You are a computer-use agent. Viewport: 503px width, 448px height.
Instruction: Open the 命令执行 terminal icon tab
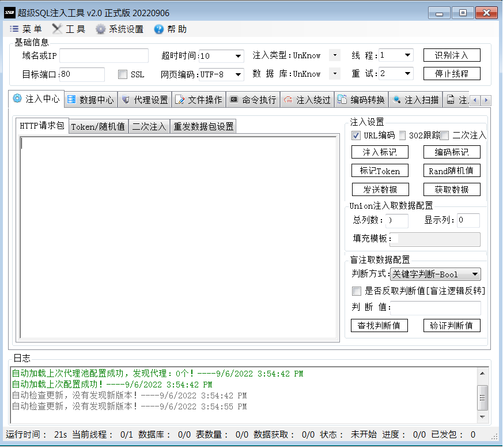(234, 100)
